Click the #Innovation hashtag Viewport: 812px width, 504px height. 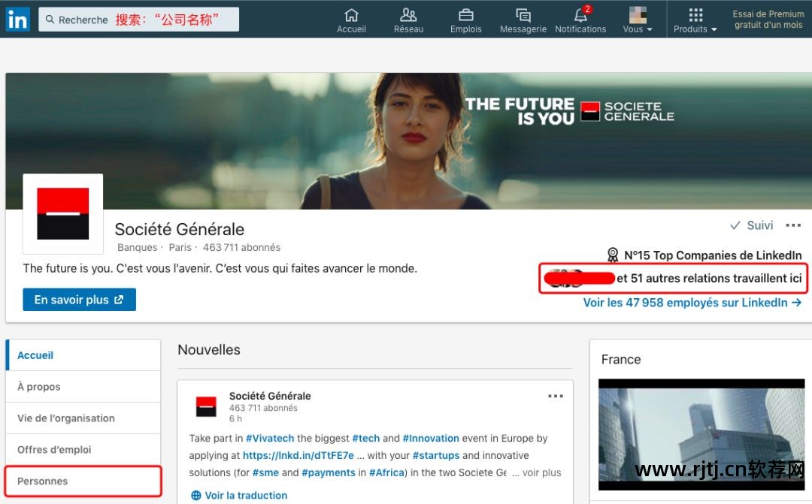click(x=431, y=439)
